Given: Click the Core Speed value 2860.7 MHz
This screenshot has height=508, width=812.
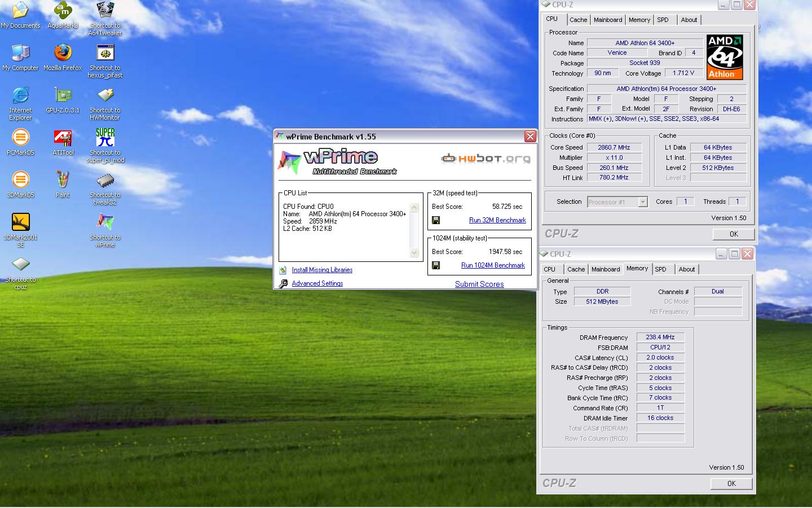Looking at the screenshot, I should pos(614,147).
